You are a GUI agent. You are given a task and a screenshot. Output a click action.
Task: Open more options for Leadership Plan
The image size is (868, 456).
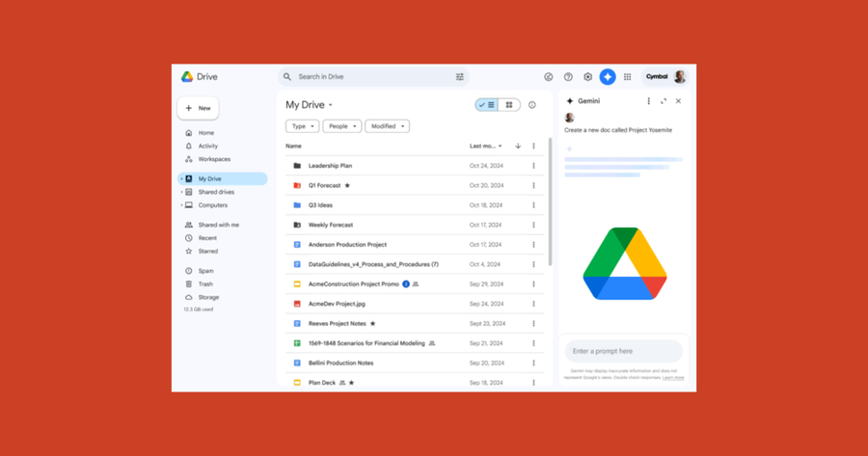click(533, 166)
